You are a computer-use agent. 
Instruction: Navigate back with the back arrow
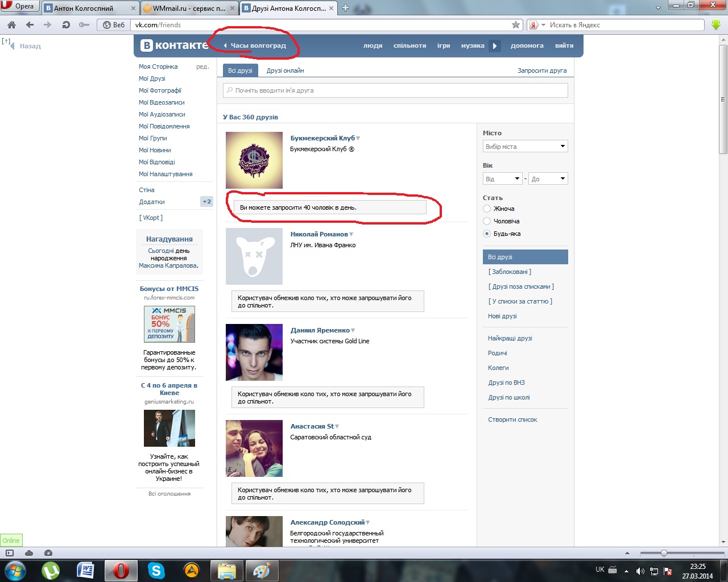(30, 25)
